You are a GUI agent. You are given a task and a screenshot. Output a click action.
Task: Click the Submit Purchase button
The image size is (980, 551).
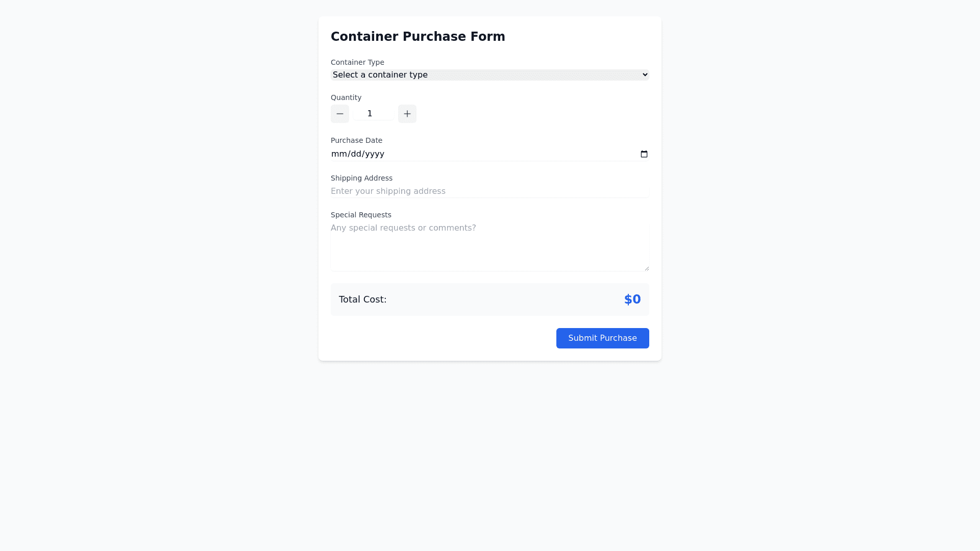[x=602, y=338]
